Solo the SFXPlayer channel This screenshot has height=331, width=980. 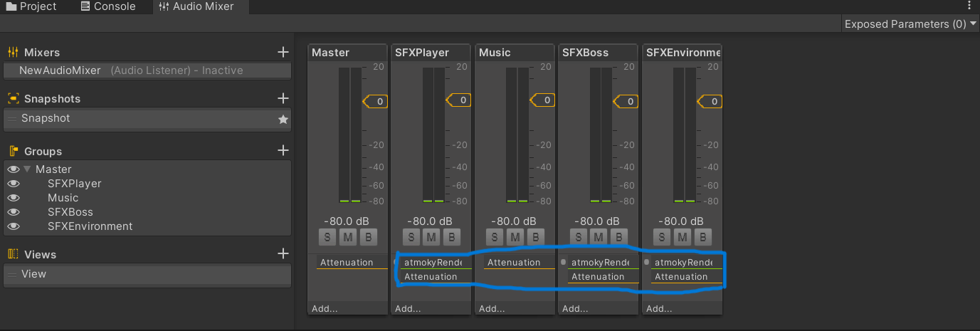point(411,237)
